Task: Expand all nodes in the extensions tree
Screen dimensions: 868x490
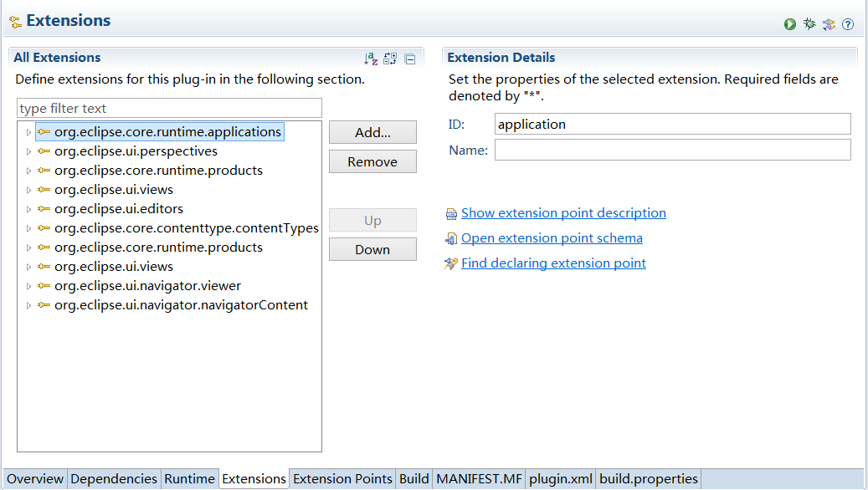Action: [x=390, y=59]
